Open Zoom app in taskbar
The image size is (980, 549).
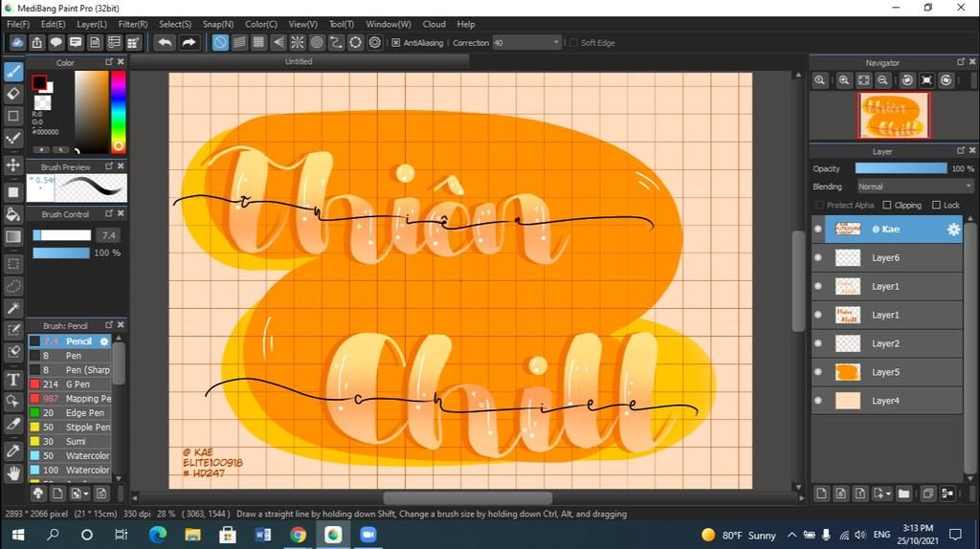368,535
